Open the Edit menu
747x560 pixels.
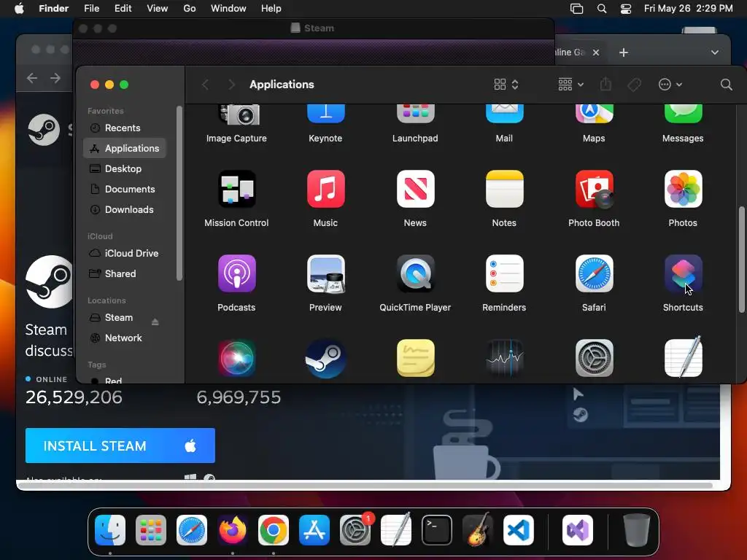123,9
